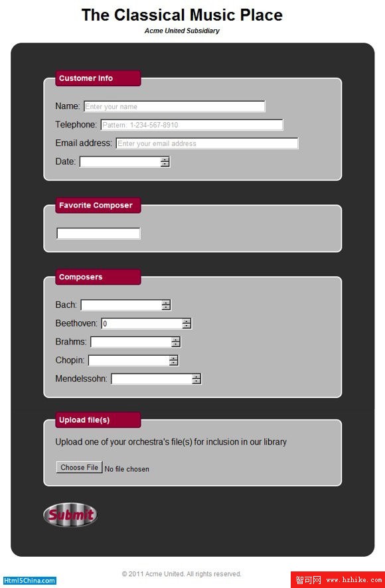This screenshot has width=385, height=588.
Task: Decrease the Beethoven count with down arrow
Action: (x=187, y=326)
